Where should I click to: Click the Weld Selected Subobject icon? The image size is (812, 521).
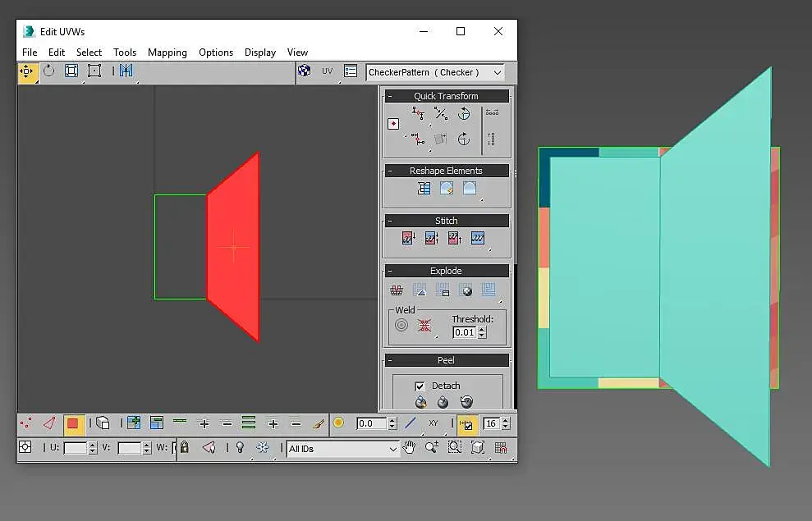click(424, 326)
